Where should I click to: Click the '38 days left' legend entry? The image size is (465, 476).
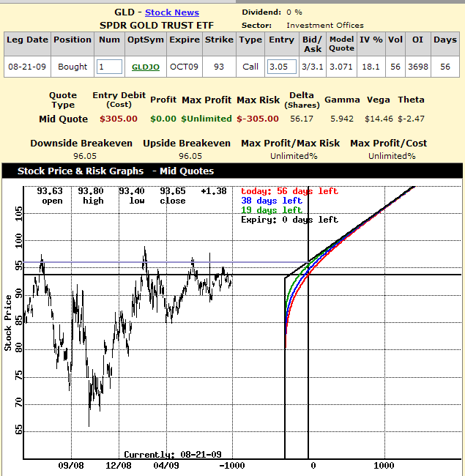tap(272, 201)
